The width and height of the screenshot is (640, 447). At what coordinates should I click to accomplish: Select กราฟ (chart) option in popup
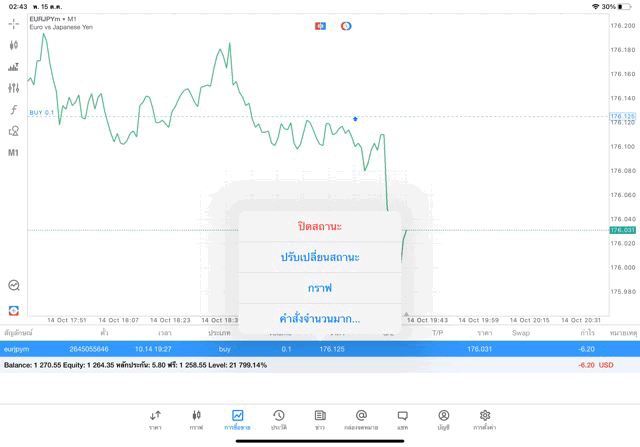click(320, 288)
